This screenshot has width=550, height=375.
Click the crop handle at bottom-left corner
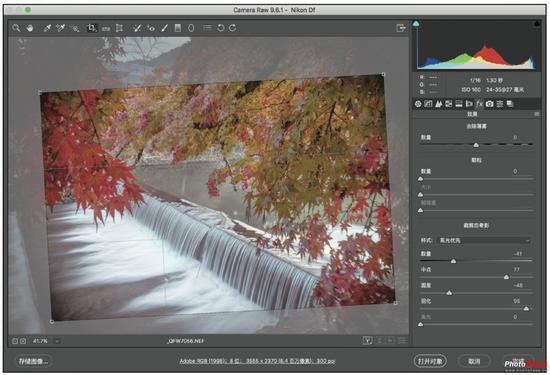(x=52, y=321)
